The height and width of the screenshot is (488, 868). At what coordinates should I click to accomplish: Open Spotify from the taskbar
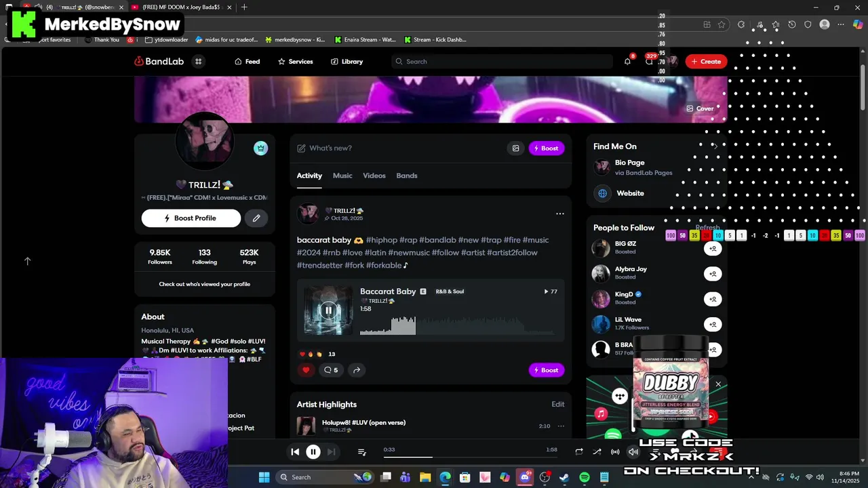coord(585,477)
